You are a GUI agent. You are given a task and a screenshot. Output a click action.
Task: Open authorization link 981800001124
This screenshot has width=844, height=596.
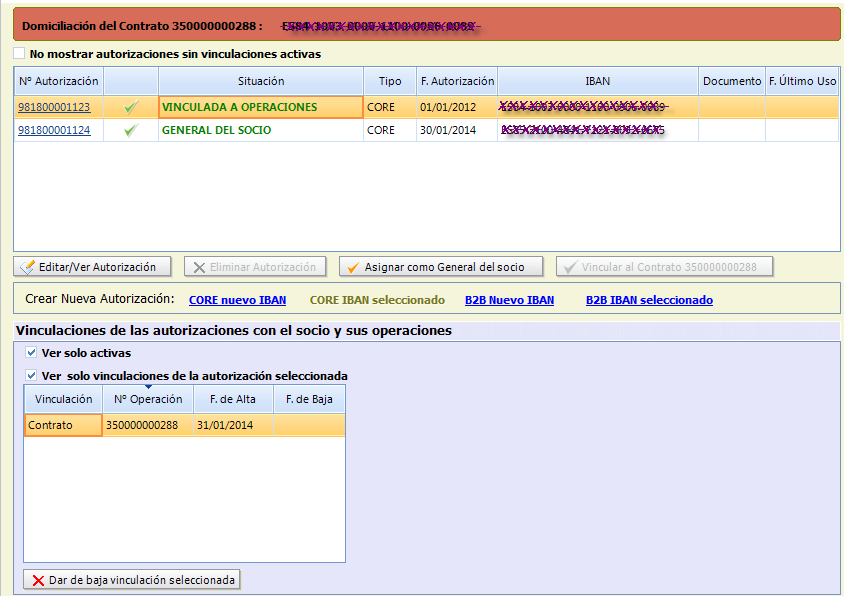[54, 130]
